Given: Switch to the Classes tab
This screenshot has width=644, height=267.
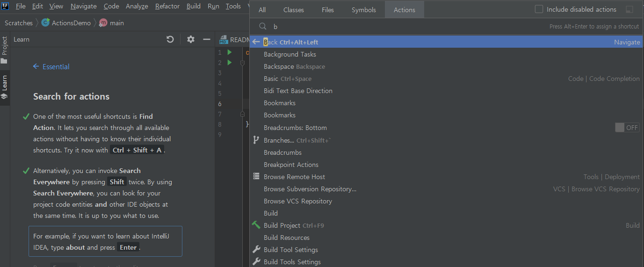Looking at the screenshot, I should click(x=294, y=10).
